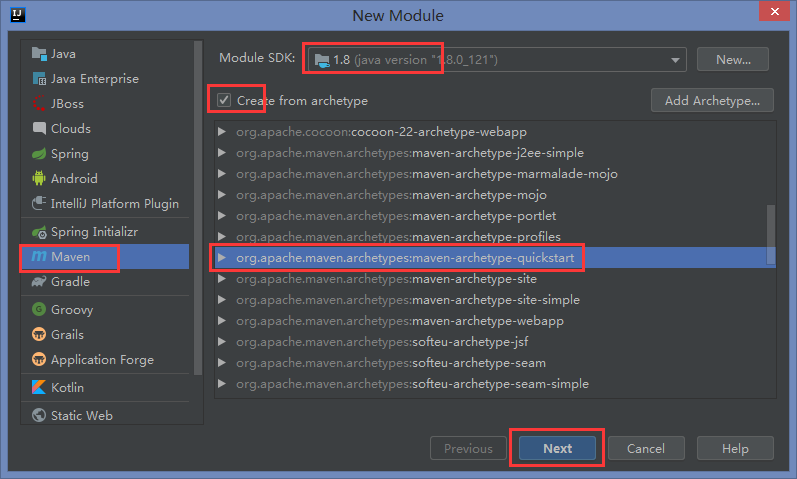Click the Application Forge icon
The image size is (797, 479).
tap(39, 360)
